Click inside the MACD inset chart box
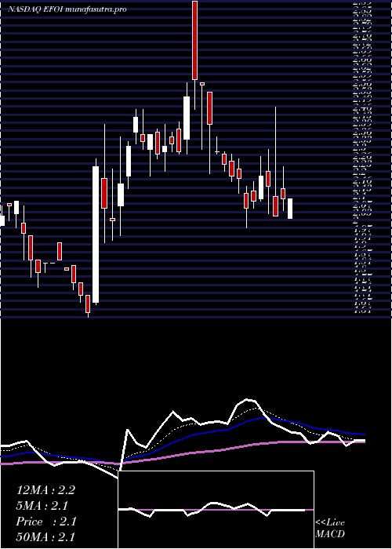This screenshot has height=549, width=392. tap(216, 510)
